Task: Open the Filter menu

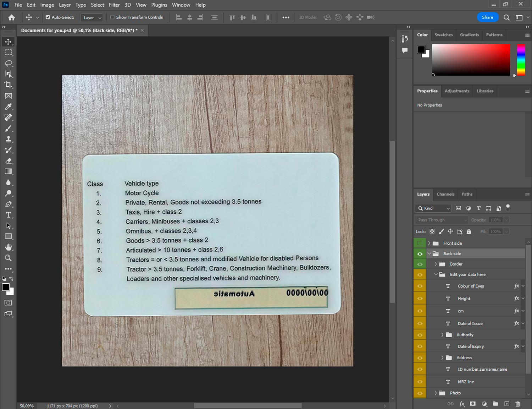Action: click(114, 5)
